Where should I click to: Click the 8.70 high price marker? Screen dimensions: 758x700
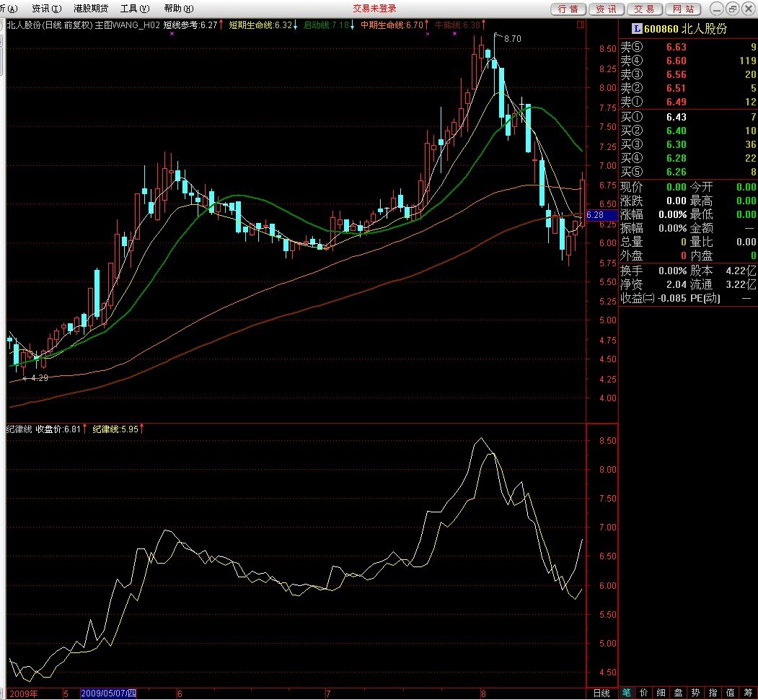pos(512,38)
